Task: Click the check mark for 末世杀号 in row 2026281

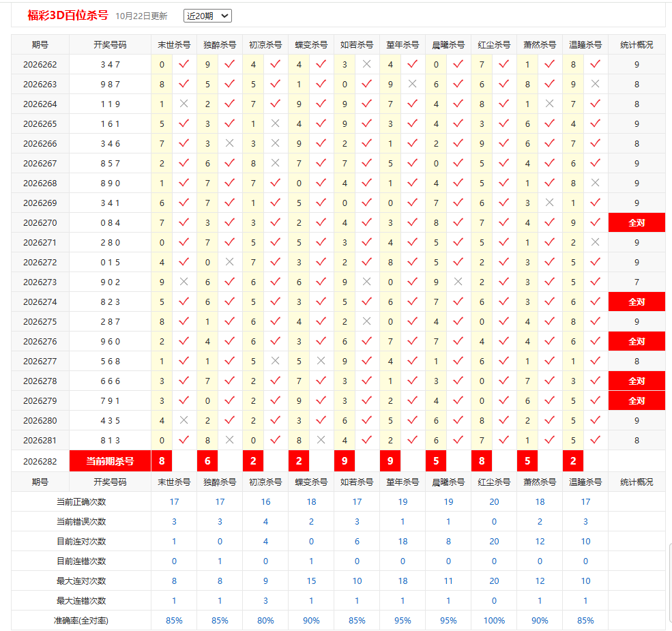Action: tap(184, 440)
